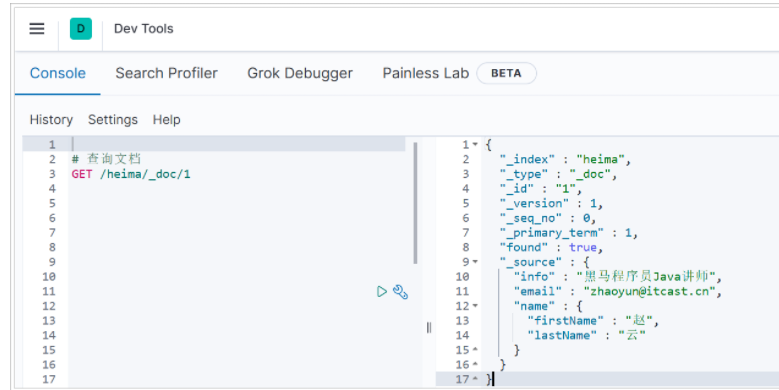Screen dimensions: 779x390
Task: Open the hamburger navigation menu
Action: (37, 29)
